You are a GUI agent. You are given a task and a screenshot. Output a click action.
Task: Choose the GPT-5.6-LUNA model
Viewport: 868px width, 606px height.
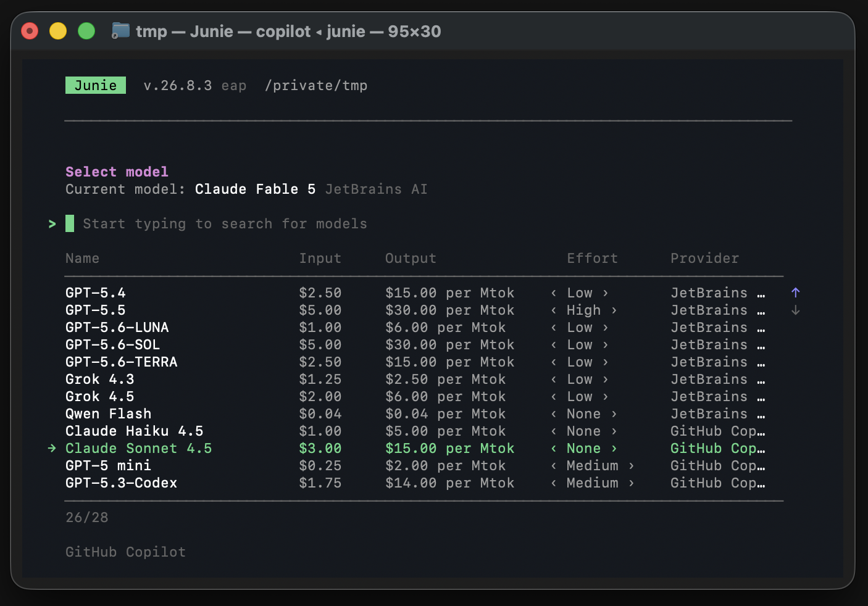point(117,328)
